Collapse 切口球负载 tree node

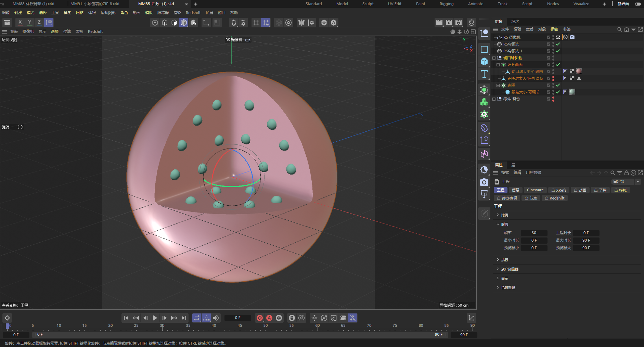[x=494, y=58]
